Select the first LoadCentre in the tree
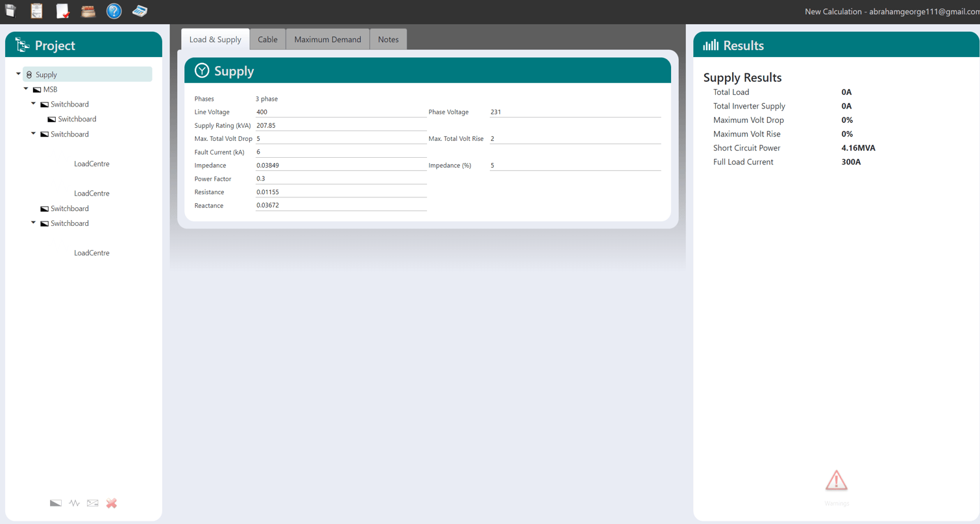 (x=92, y=164)
